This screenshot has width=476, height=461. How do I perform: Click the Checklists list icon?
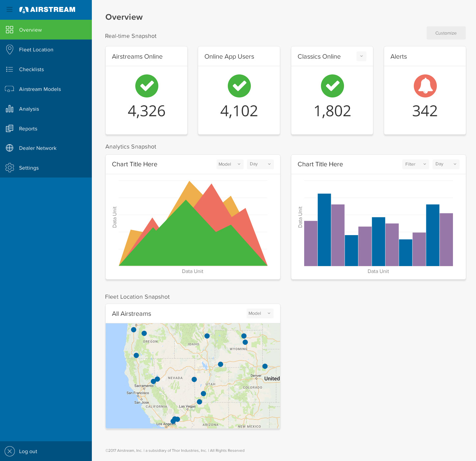coord(10,69)
